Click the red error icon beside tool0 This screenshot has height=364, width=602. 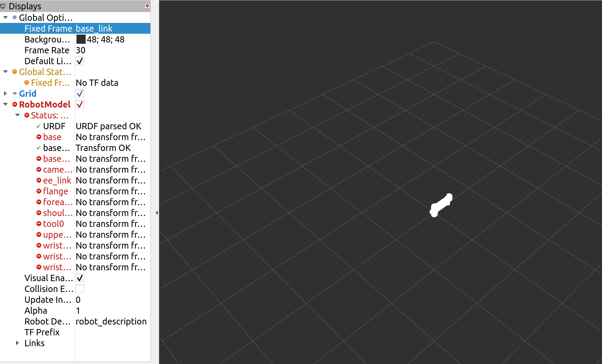click(39, 224)
